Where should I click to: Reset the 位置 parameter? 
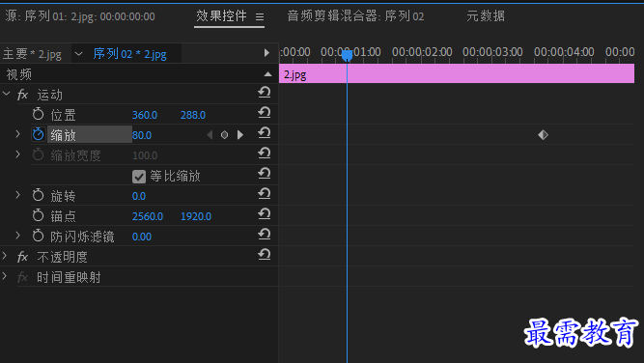[265, 113]
